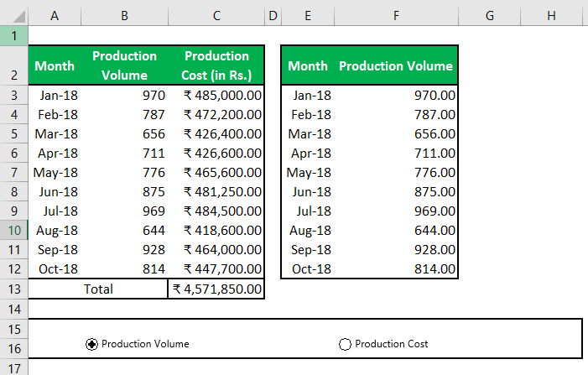Click volume cell 656 in column B
Image resolution: width=588 pixels, height=375 pixels.
click(x=124, y=134)
